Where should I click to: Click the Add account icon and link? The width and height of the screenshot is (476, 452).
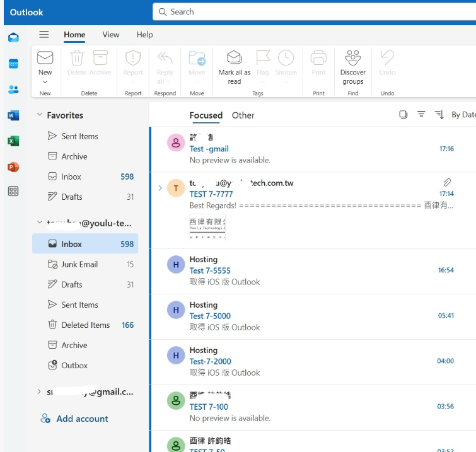(x=74, y=419)
